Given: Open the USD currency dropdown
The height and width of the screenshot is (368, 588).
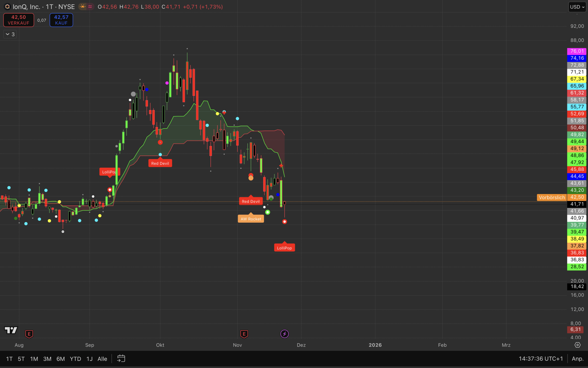Looking at the screenshot, I should click(577, 7).
